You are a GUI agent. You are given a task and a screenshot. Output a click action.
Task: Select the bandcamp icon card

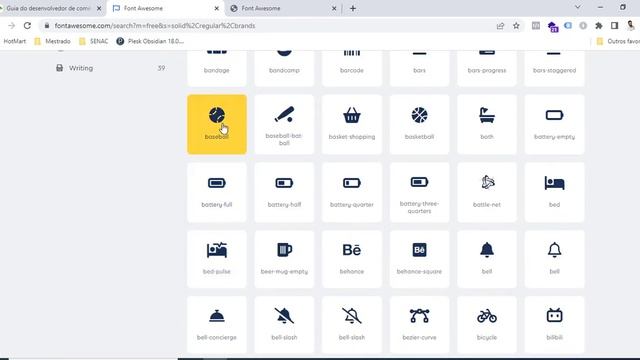pyautogui.click(x=284, y=68)
